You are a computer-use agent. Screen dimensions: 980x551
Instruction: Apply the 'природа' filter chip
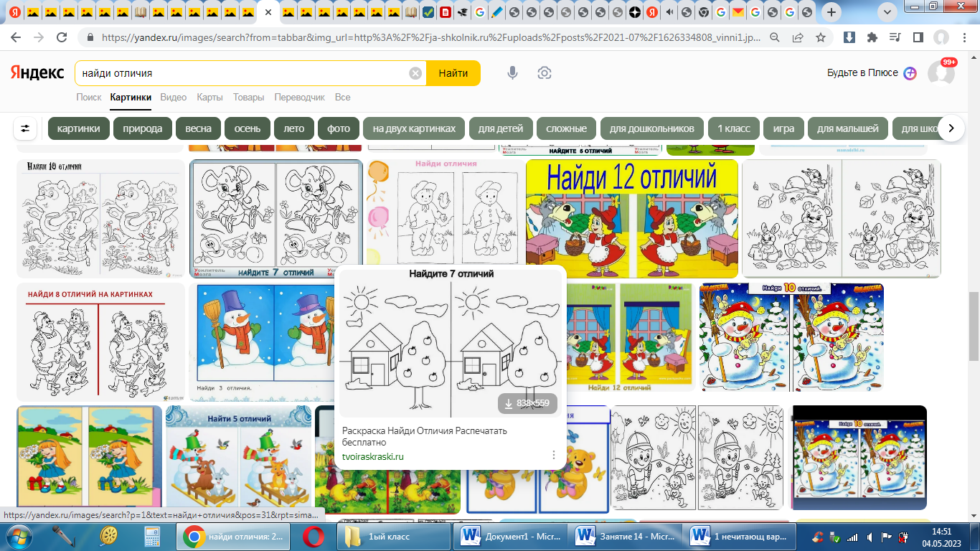(142, 128)
